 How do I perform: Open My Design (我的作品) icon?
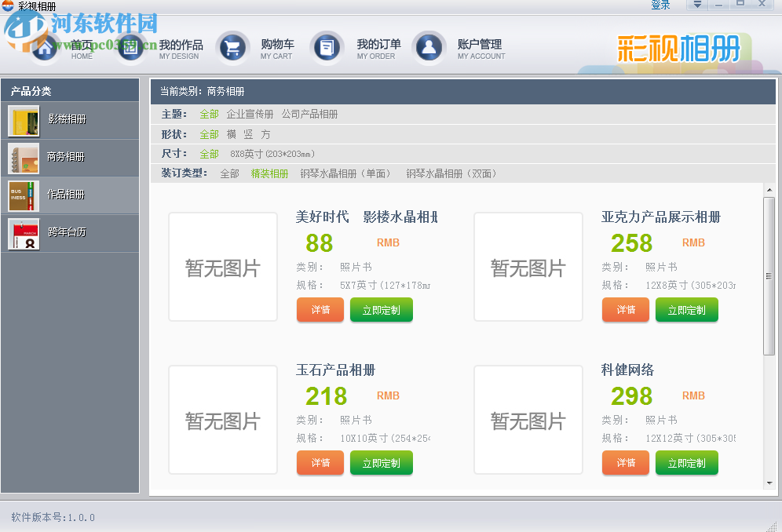pos(130,46)
